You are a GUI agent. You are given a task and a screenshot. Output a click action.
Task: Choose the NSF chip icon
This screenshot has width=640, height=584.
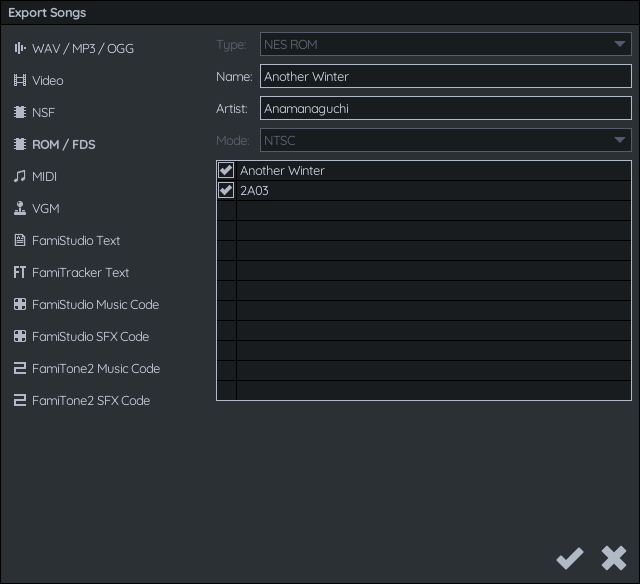[x=20, y=112]
